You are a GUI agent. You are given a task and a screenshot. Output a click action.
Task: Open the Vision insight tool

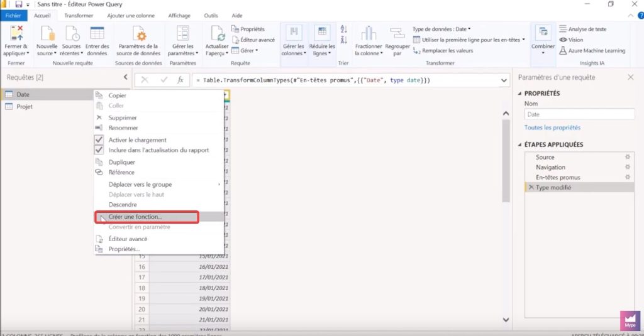coord(571,40)
